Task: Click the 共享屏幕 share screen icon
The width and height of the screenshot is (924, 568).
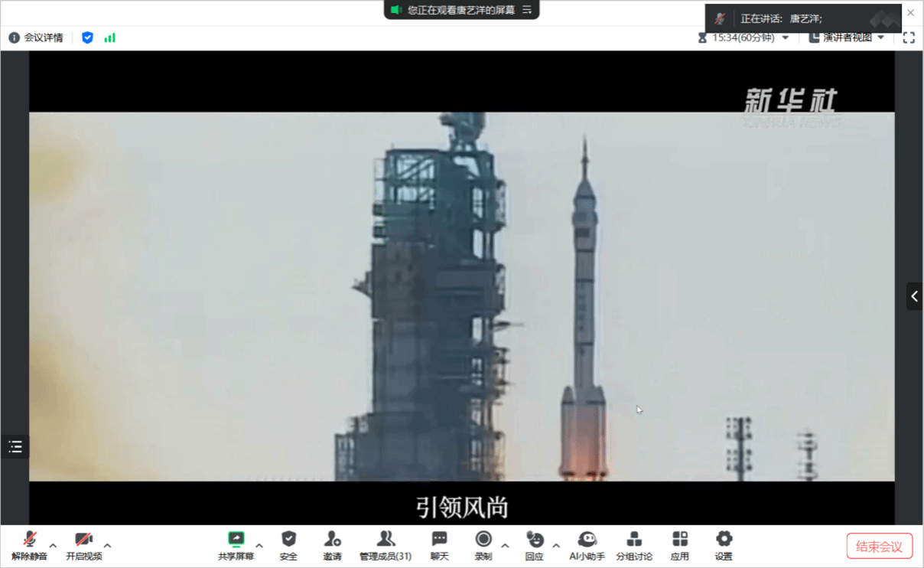Action: click(x=236, y=546)
